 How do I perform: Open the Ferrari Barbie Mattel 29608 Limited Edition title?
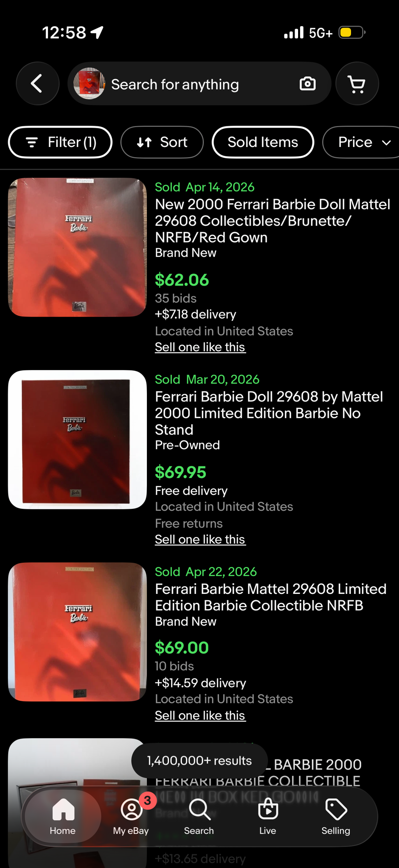271,597
